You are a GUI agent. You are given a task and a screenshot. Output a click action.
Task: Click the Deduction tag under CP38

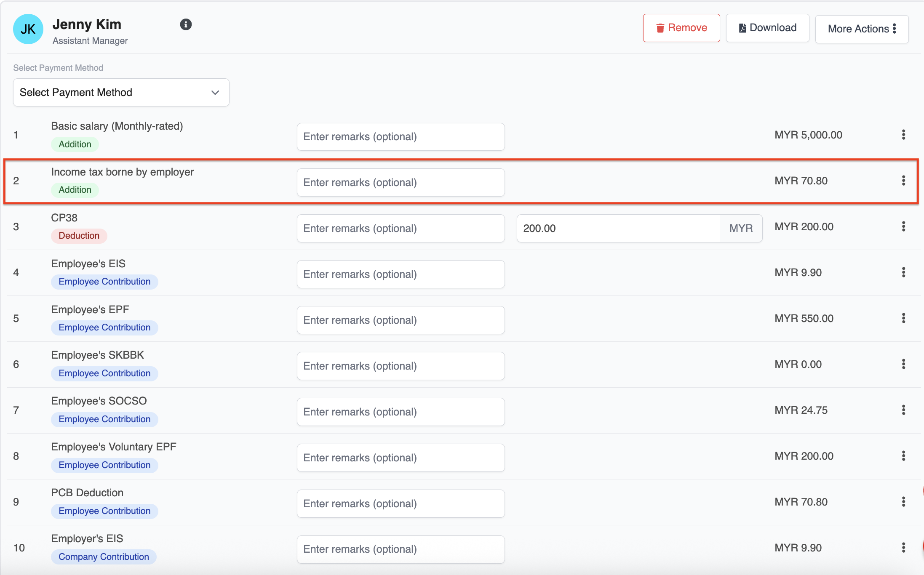point(79,236)
